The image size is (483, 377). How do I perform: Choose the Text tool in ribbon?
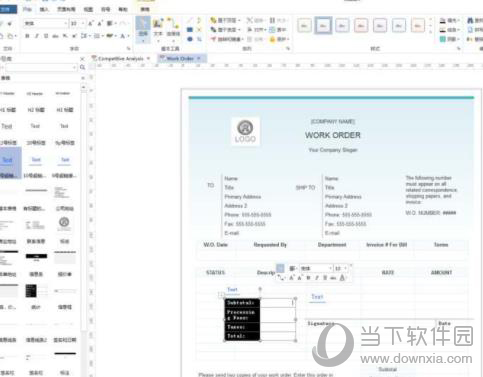[x=158, y=29]
